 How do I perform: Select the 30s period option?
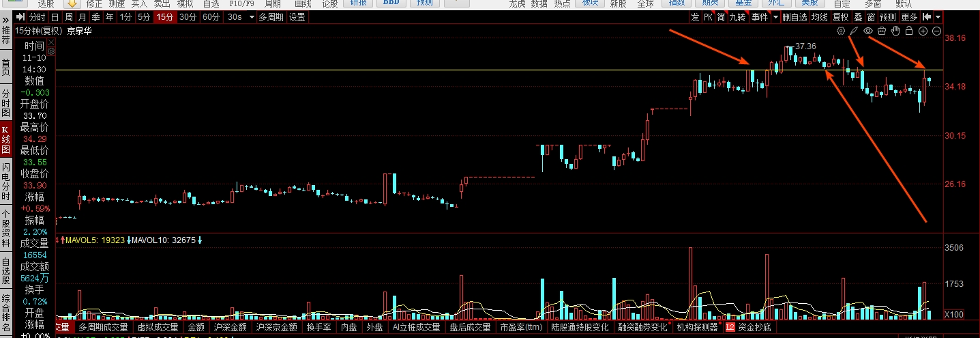[x=235, y=17]
